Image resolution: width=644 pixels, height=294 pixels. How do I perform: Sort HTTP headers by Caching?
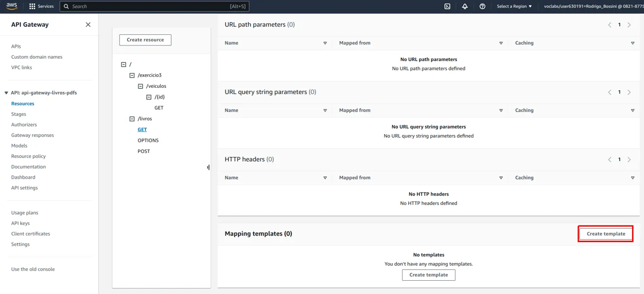(632, 178)
